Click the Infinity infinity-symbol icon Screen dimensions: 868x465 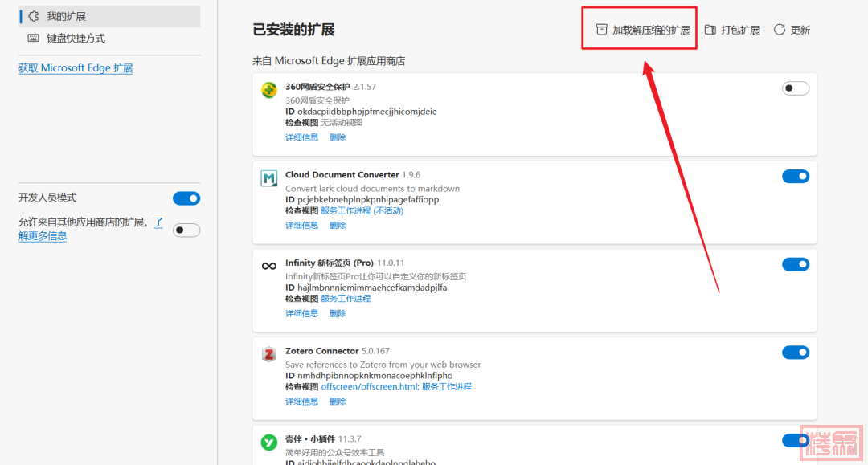click(x=269, y=266)
